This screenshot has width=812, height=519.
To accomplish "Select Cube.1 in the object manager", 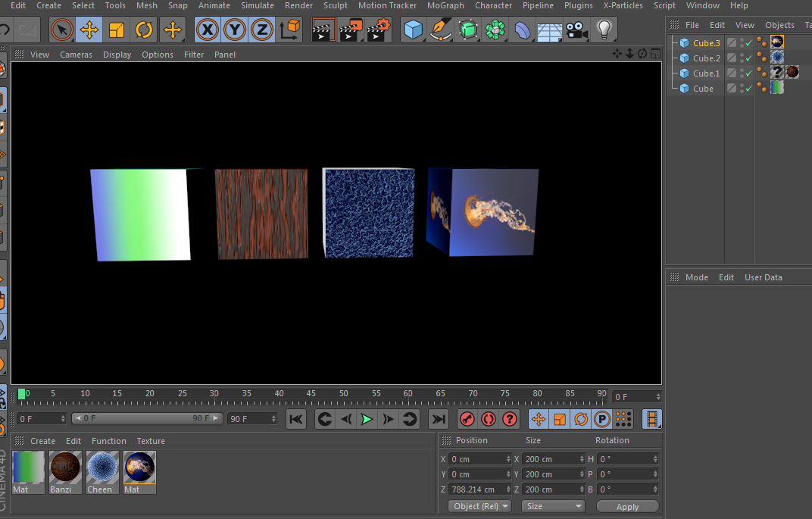I will pyautogui.click(x=706, y=73).
